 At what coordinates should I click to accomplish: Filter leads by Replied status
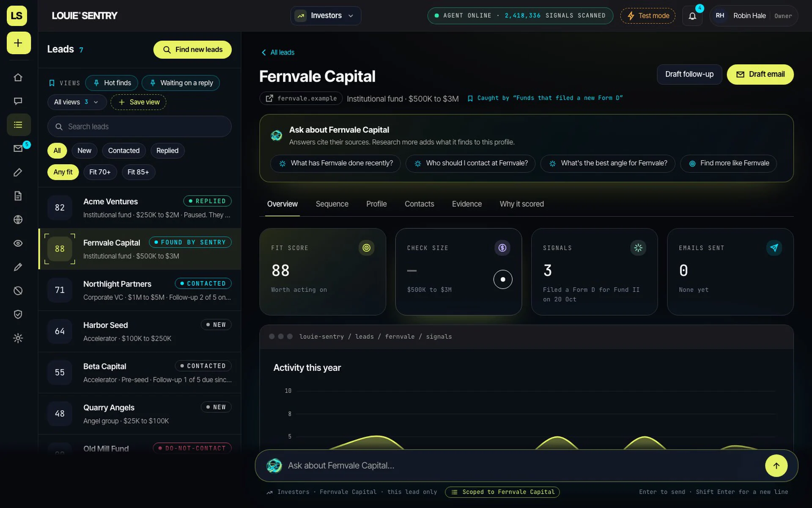[167, 151]
